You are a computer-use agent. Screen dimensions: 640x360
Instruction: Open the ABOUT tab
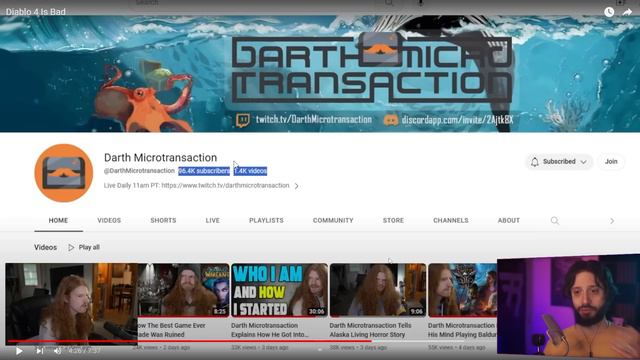click(509, 220)
